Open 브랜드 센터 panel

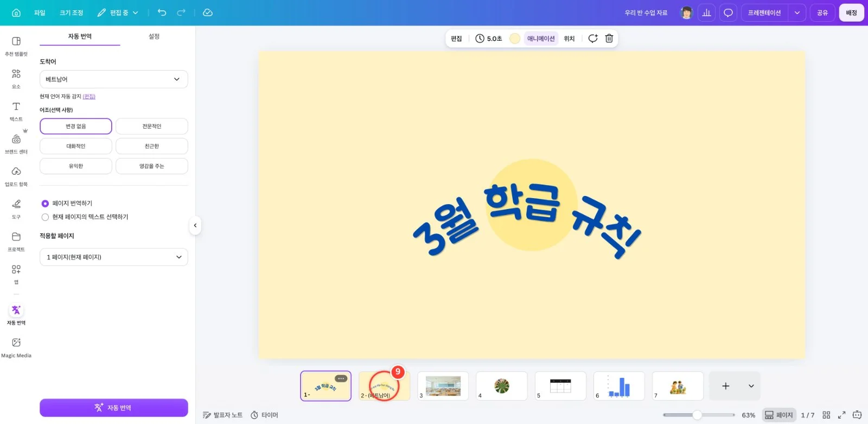click(16, 144)
